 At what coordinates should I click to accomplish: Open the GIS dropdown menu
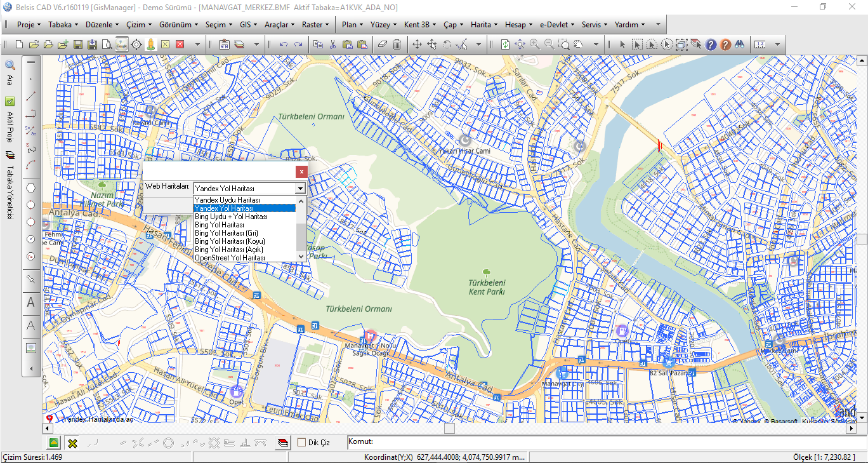[x=248, y=25]
